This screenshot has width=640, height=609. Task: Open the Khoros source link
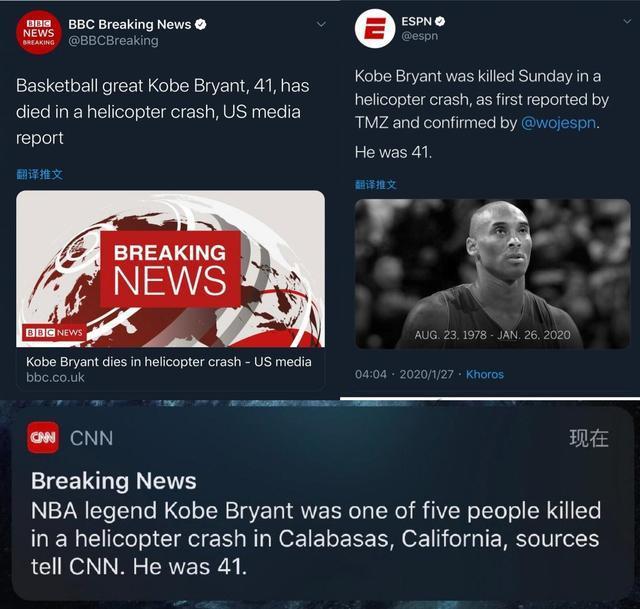485,374
